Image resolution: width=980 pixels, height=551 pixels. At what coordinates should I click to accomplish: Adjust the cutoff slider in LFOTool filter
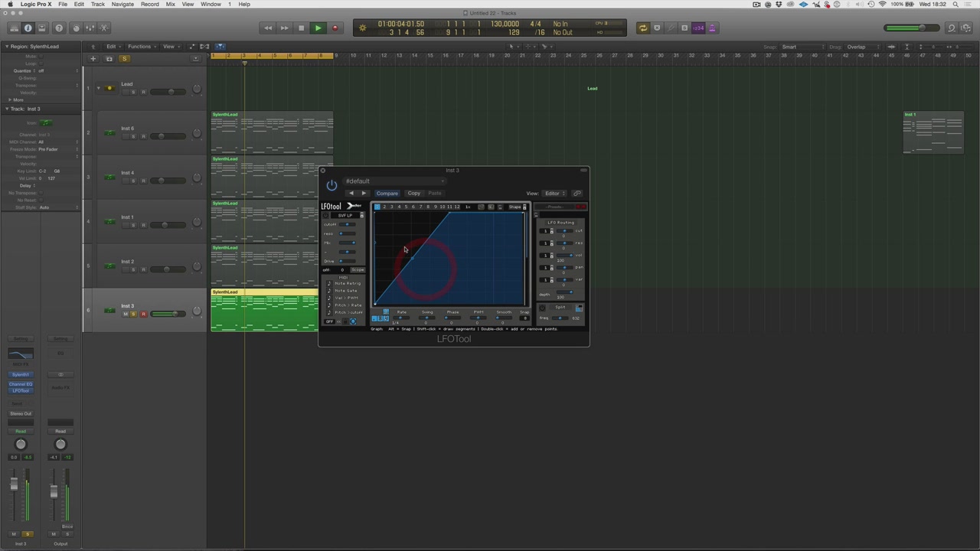click(x=348, y=224)
